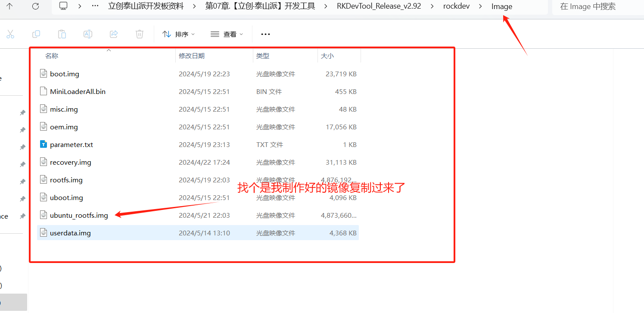Expand chevron after monitor icon in address bar
Image resolution: width=644 pixels, height=313 pixels.
80,6
